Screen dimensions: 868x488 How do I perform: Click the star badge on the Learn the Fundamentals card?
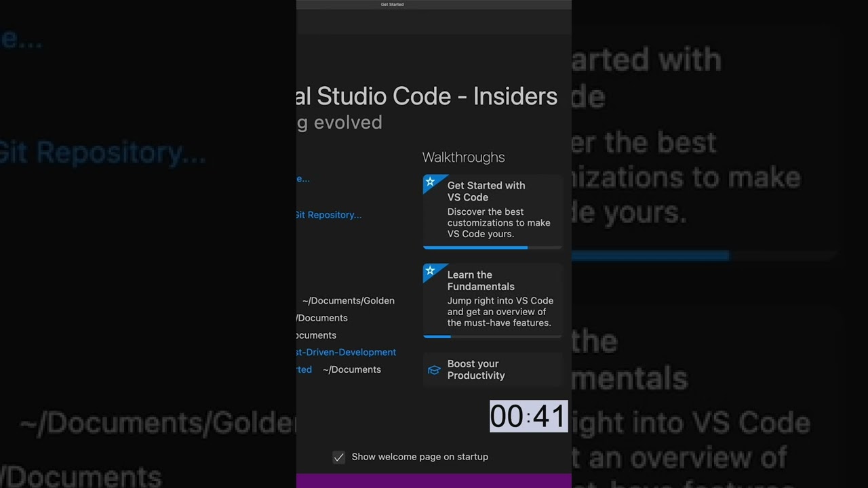430,271
